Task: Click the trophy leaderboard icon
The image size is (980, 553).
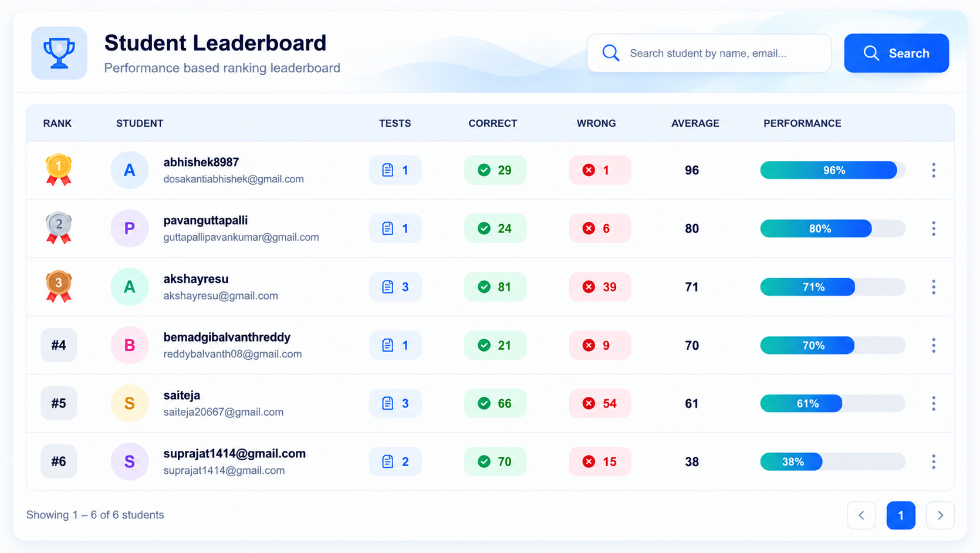Action: (59, 53)
